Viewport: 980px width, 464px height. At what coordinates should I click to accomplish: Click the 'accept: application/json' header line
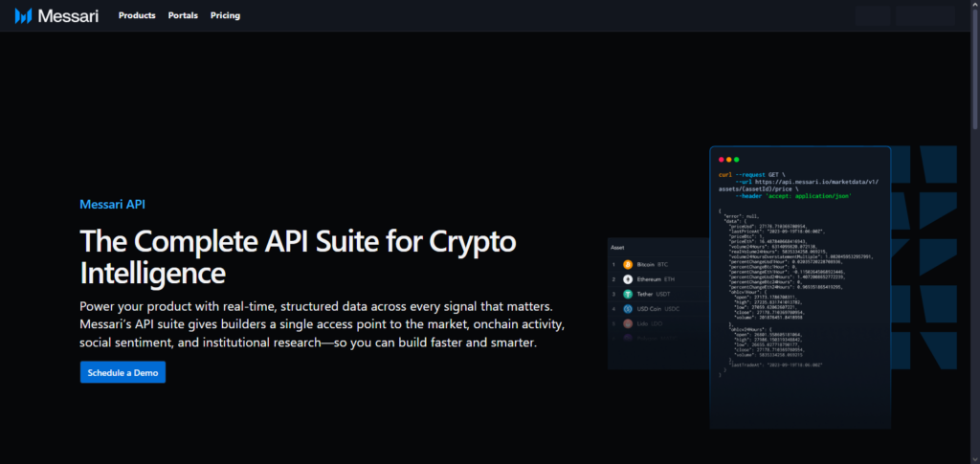point(793,196)
